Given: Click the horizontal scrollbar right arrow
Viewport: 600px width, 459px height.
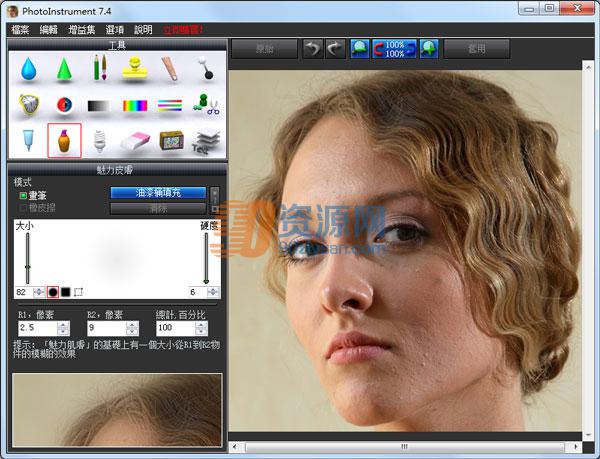Looking at the screenshot, I should [x=575, y=447].
